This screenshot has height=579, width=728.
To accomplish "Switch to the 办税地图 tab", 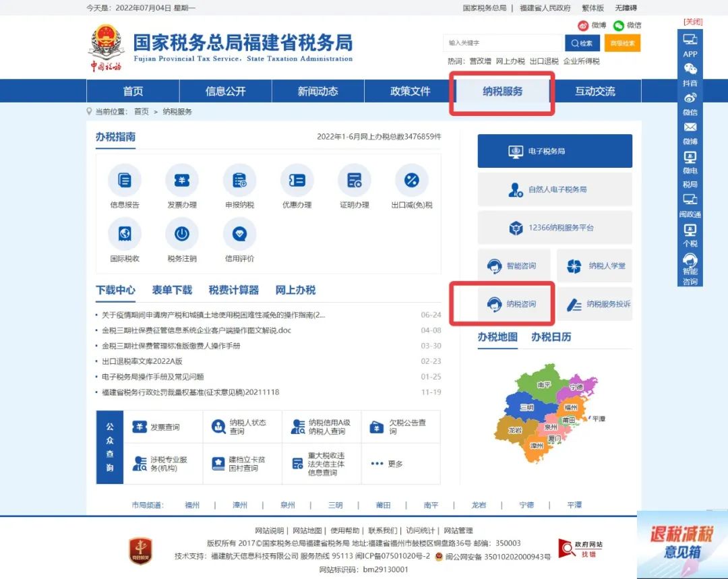I will click(x=497, y=337).
